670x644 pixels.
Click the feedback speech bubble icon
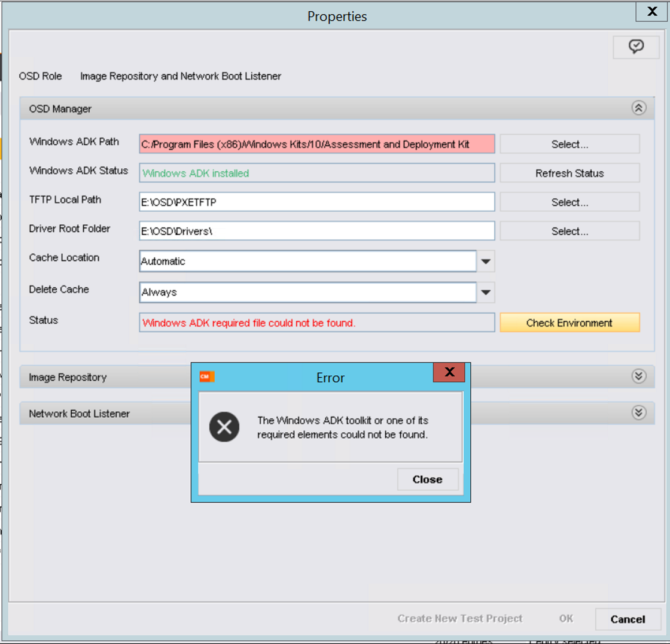pyautogui.click(x=636, y=47)
